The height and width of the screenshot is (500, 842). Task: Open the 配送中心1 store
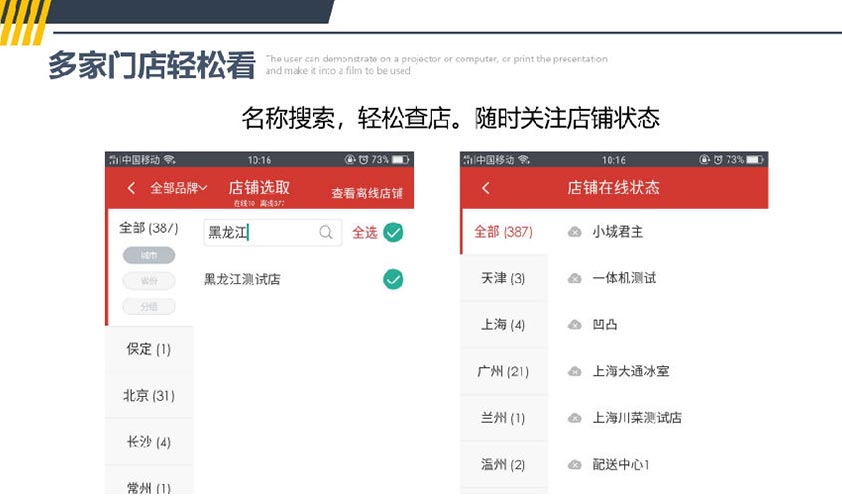pos(621,464)
